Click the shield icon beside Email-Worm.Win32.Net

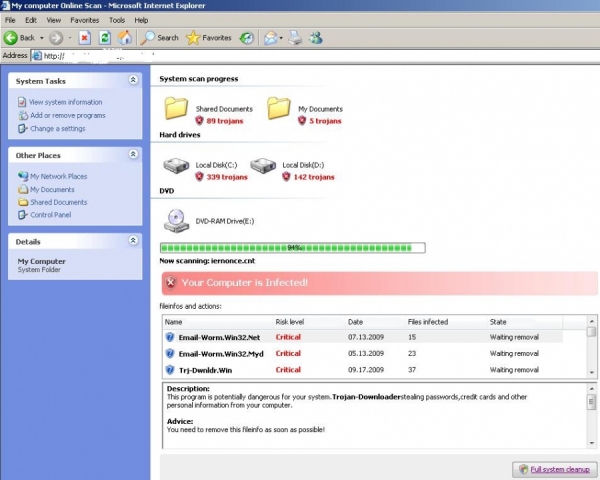coord(170,337)
